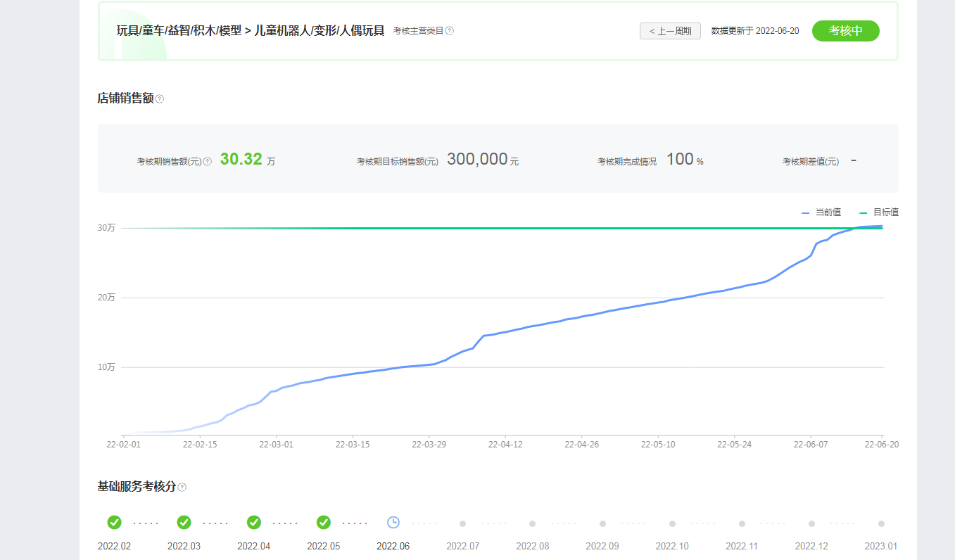The image size is (955, 560).
Task: Click x-axis date 22-06-20
Action: click(882, 445)
